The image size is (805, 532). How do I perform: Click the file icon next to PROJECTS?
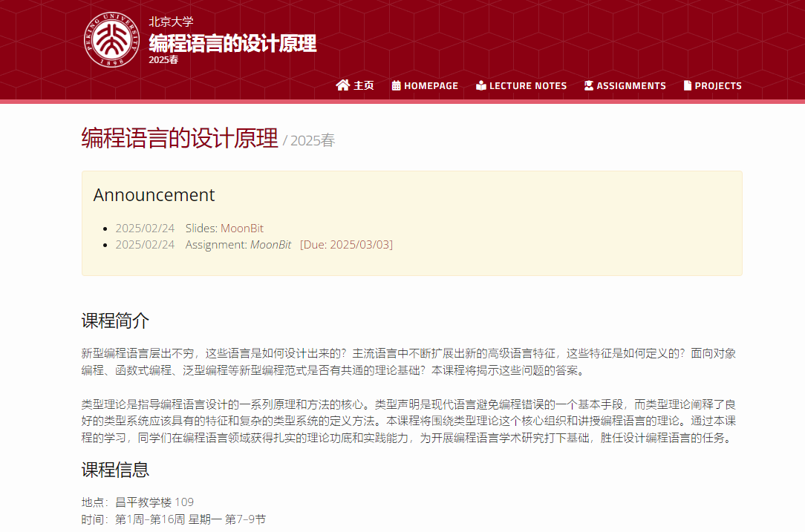pos(688,85)
